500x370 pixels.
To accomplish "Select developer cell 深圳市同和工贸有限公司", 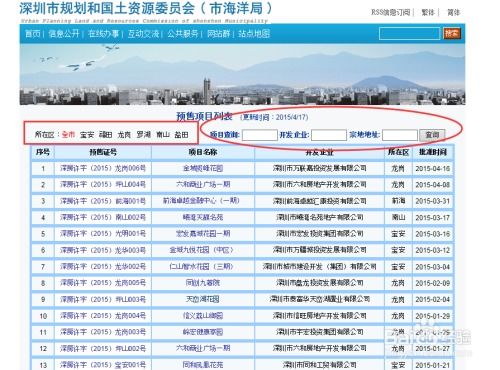I will click(x=319, y=365).
